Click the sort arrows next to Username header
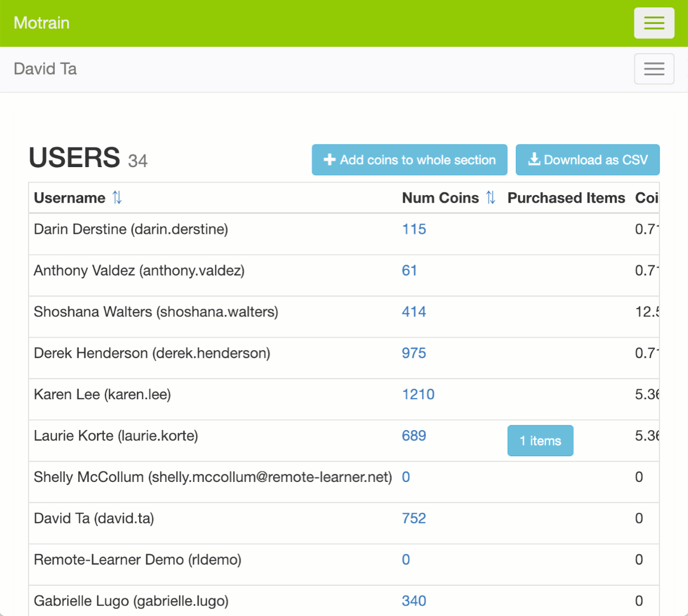 (x=116, y=197)
